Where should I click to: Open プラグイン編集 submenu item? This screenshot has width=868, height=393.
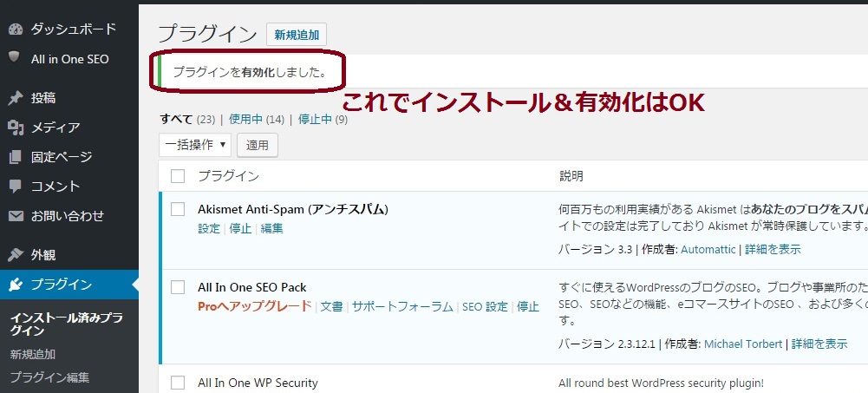[49, 377]
